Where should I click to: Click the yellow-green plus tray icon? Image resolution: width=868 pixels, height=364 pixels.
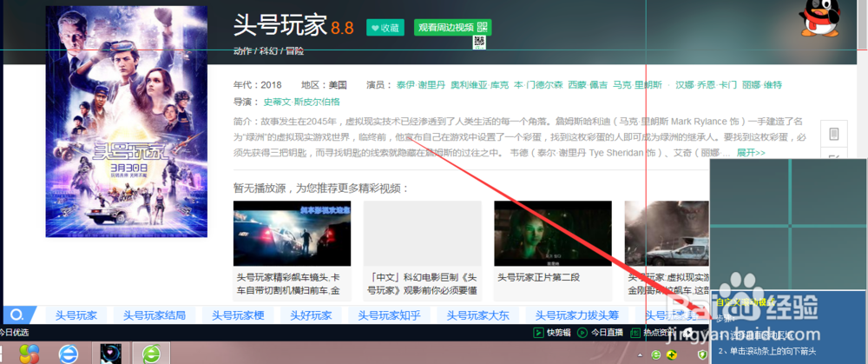(x=673, y=354)
